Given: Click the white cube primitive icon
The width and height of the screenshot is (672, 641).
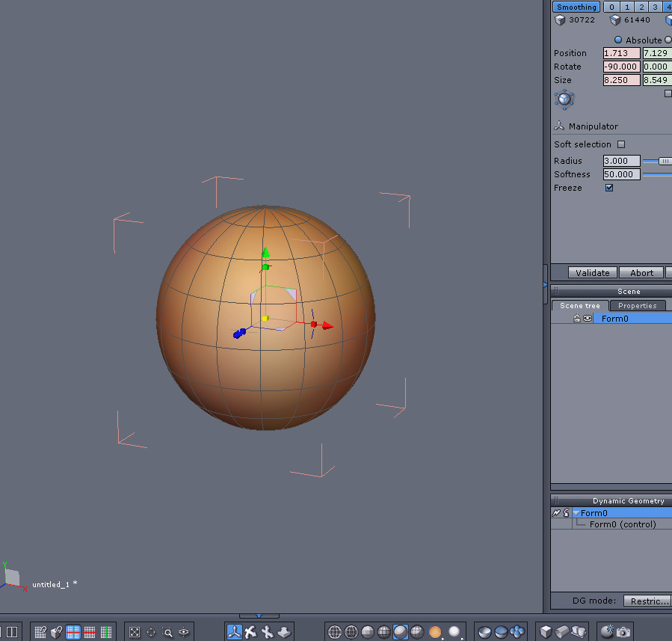Looking at the screenshot, I should (x=546, y=631).
